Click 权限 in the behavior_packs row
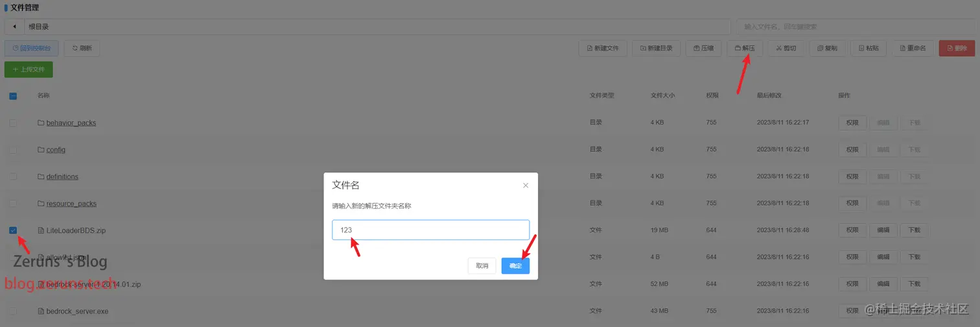Screen dimensions: 980x327 tap(852, 123)
